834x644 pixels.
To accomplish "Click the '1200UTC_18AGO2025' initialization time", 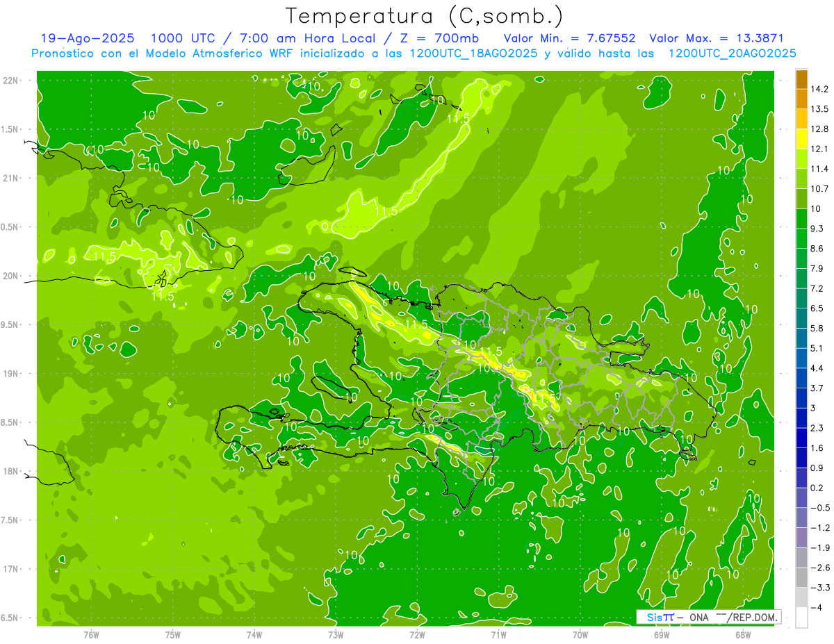I will (x=473, y=53).
